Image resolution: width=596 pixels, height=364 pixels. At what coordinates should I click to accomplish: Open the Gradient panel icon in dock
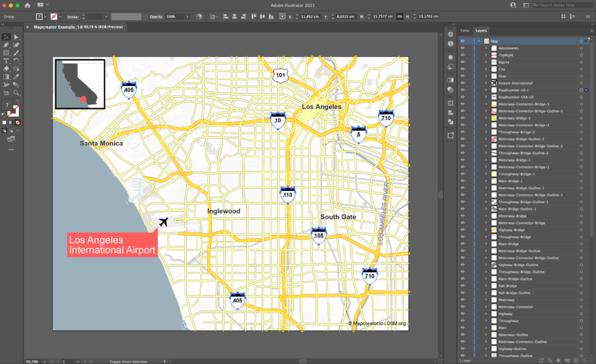tap(450, 80)
